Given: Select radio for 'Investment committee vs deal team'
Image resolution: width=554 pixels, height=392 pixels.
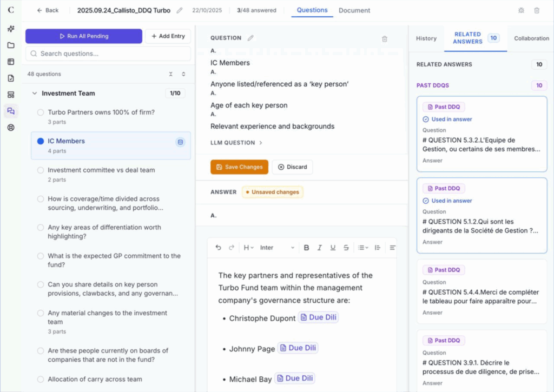Looking at the screenshot, I should [x=41, y=170].
